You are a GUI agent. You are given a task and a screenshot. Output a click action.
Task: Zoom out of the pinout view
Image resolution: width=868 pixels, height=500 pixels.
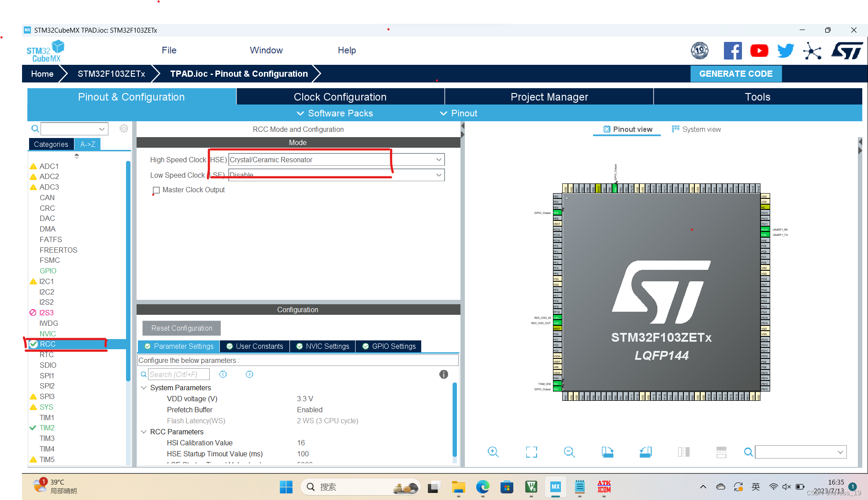569,452
